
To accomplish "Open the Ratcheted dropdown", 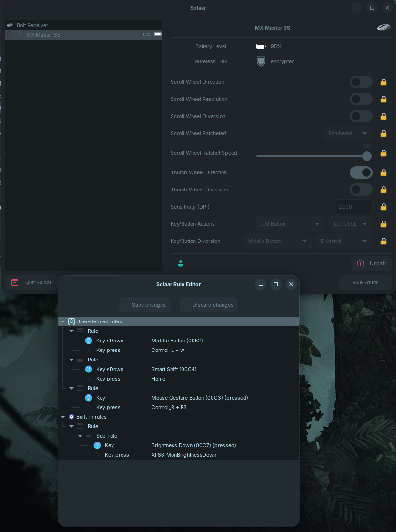I will click(x=347, y=133).
